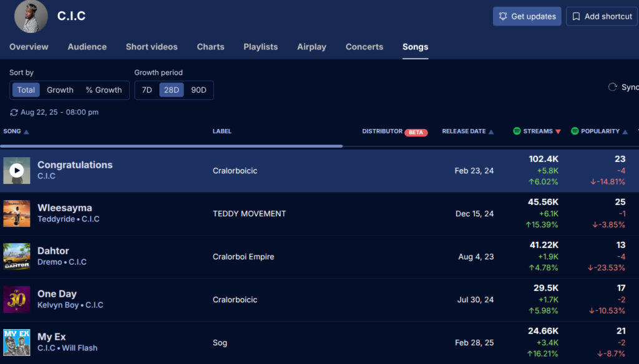
Task: Sort table by Streams column
Action: pyautogui.click(x=537, y=132)
